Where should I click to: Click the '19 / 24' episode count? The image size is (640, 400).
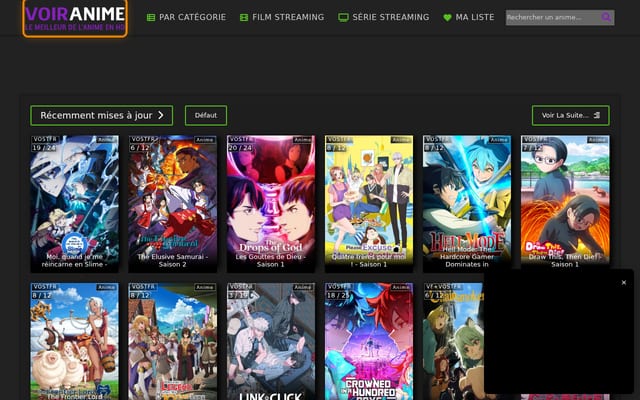(x=44, y=148)
